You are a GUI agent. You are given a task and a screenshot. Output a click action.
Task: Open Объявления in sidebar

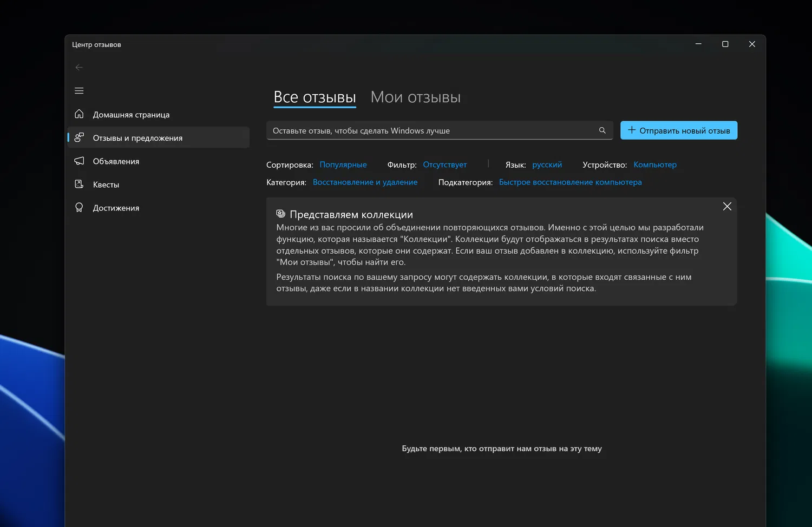click(x=159, y=161)
